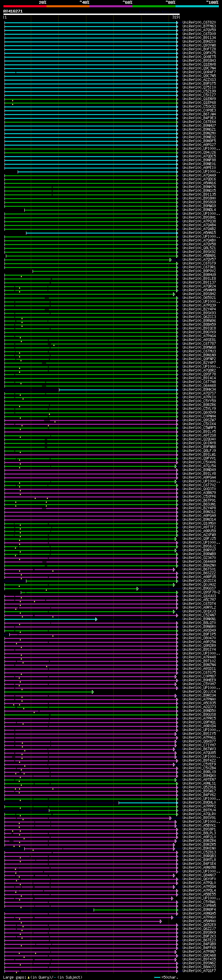Image resolution: width=222 pixels, height=980 pixels.
Task: Select hit label UniRef100_Q10MG0
Action: point(199,524)
